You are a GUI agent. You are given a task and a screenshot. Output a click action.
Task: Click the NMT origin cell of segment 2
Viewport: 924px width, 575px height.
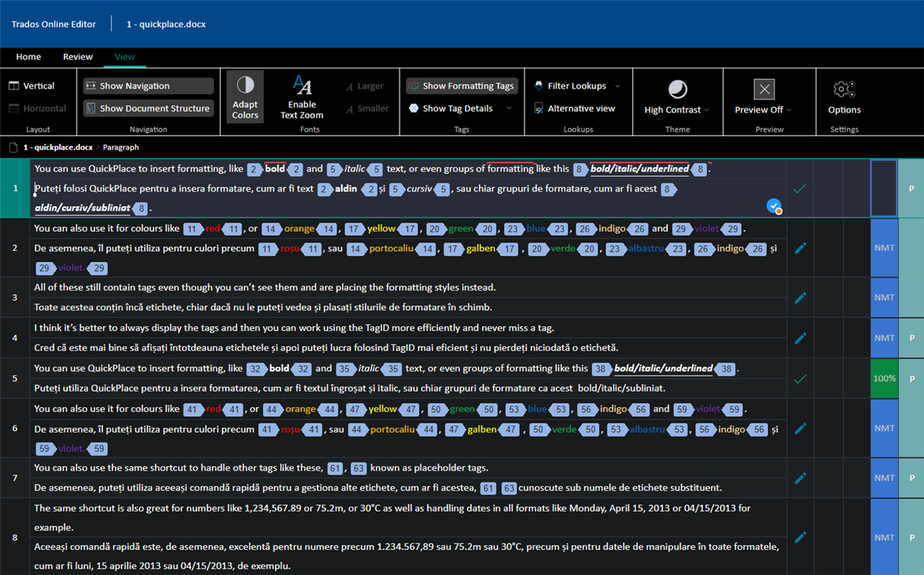point(884,248)
